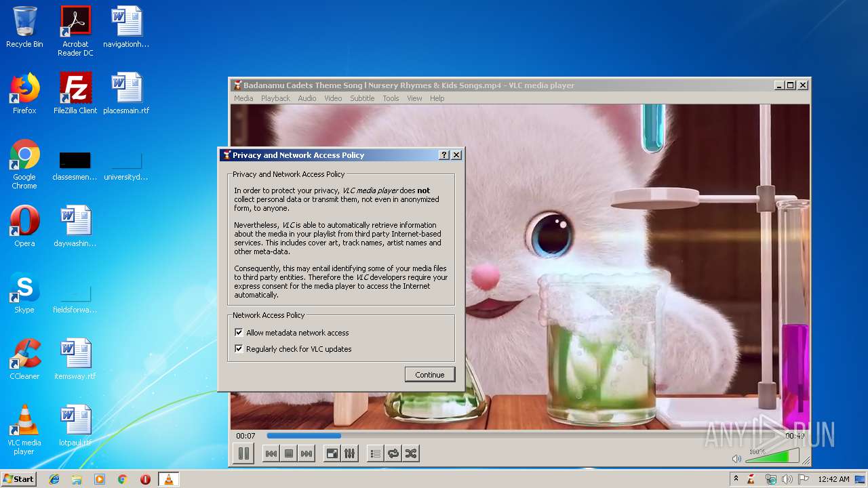Show extended settings equalizer icon

(350, 453)
